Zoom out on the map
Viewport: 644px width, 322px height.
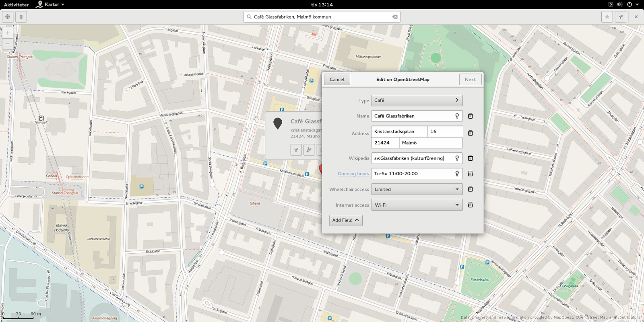(8, 44)
